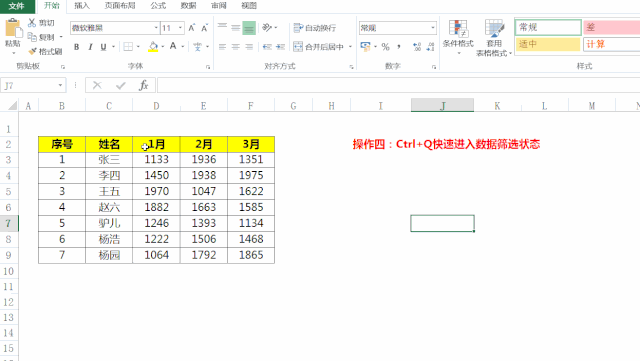This screenshot has width=640, height=361.
Task: Click the header cell 姓名
Action: tap(109, 144)
